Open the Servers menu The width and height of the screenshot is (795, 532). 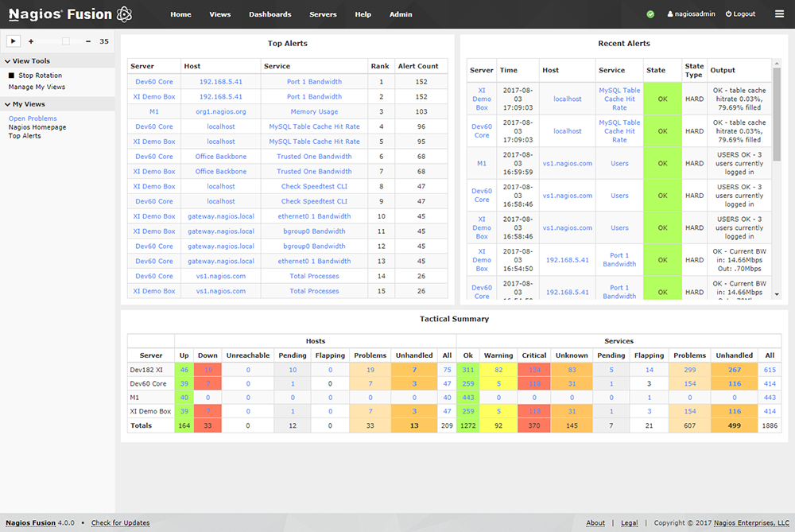click(323, 14)
